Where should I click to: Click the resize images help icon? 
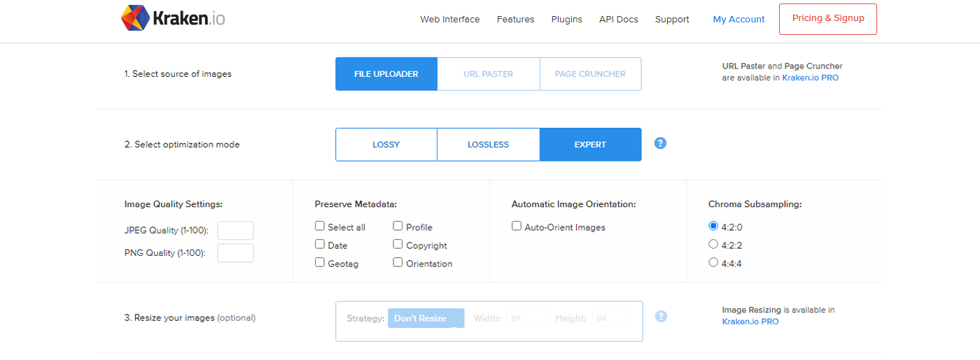661,317
